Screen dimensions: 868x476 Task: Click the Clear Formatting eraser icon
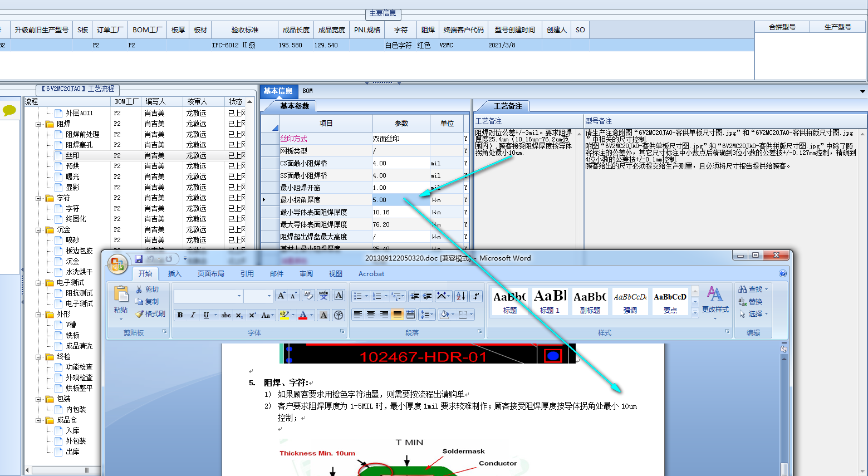click(x=308, y=296)
